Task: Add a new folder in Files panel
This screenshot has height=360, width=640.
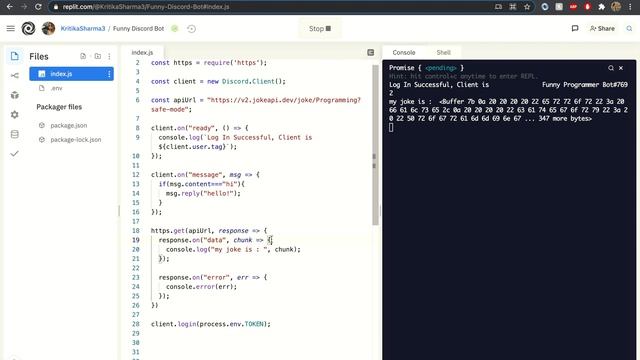Action: tap(98, 56)
